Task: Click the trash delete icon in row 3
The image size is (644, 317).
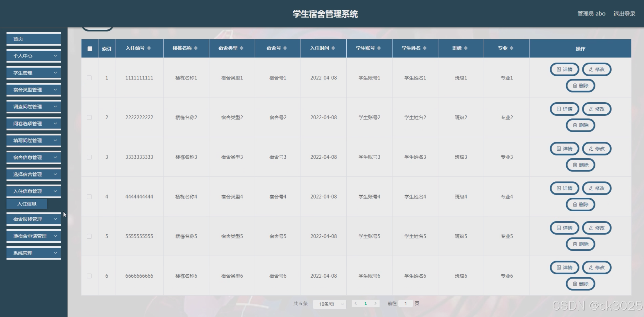Action: point(575,165)
